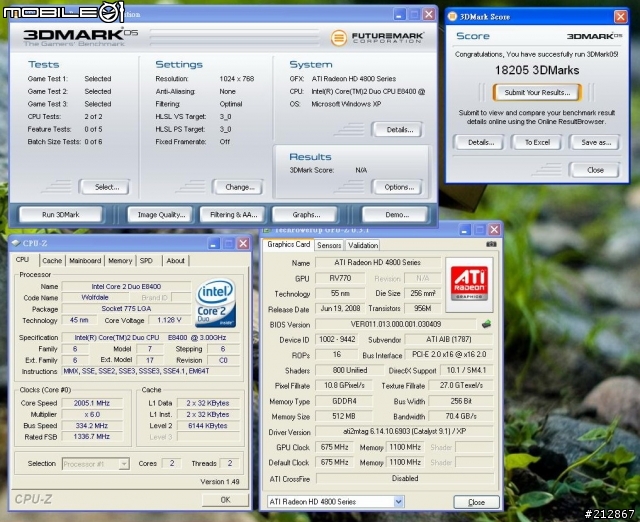Open the Processor selection dropdown in CPU-Z
This screenshot has height=522, width=640.
(124, 464)
